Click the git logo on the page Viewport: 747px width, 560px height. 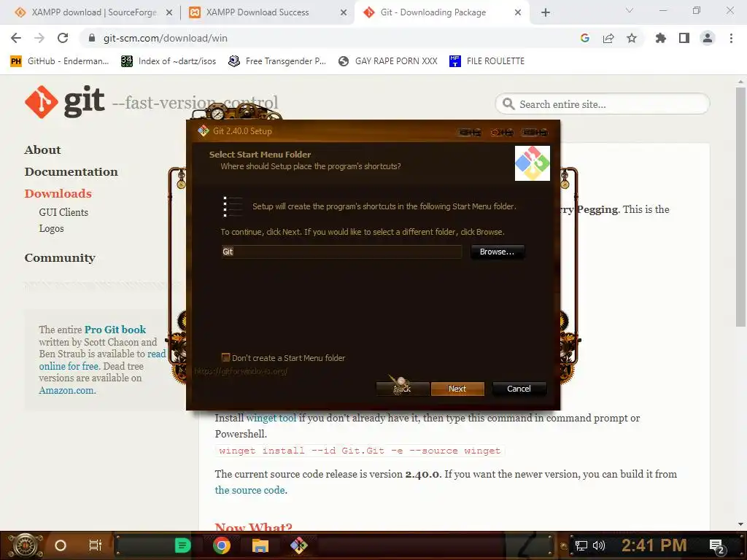tap(64, 101)
